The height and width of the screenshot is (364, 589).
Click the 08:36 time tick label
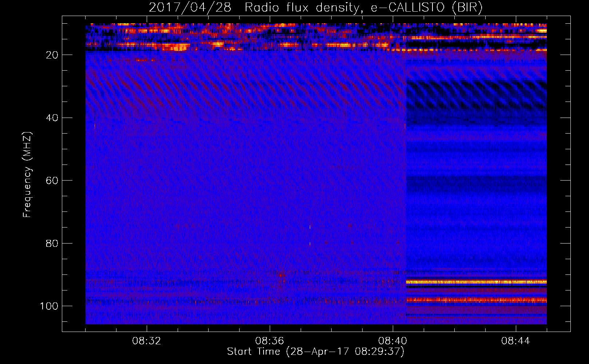270,341
